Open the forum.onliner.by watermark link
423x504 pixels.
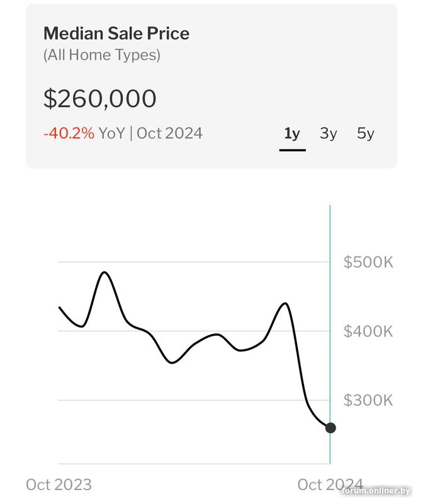coord(376,491)
